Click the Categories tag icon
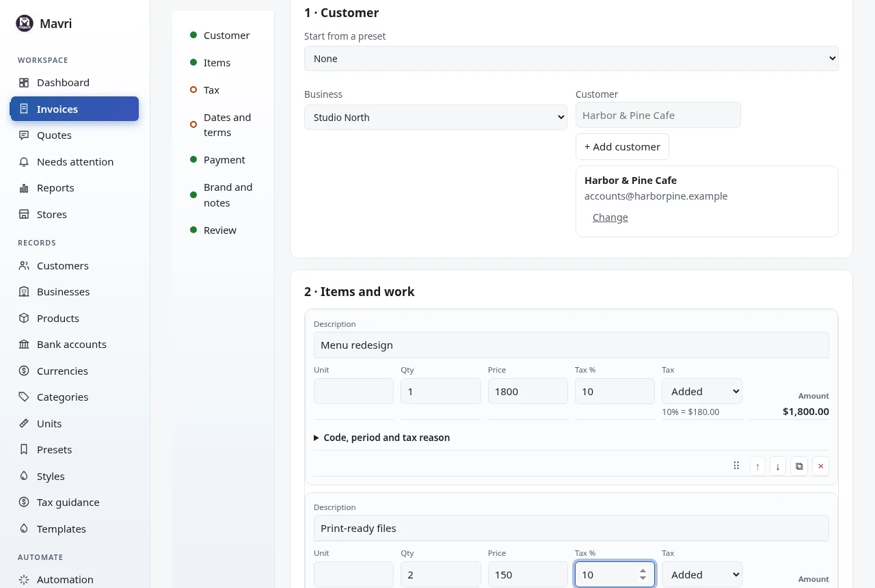This screenshot has width=875, height=588. pos(24,397)
